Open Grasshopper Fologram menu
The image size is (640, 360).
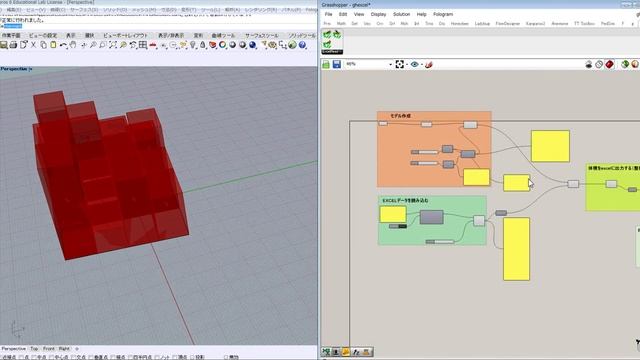443,14
